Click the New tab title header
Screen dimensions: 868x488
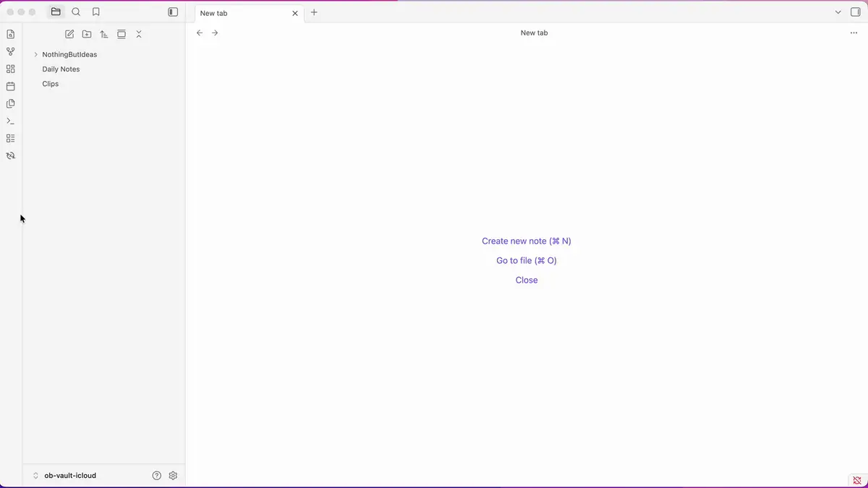[x=534, y=33]
